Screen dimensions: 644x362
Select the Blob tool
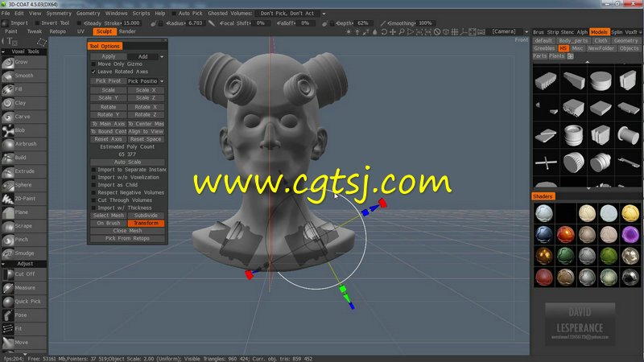click(x=24, y=130)
